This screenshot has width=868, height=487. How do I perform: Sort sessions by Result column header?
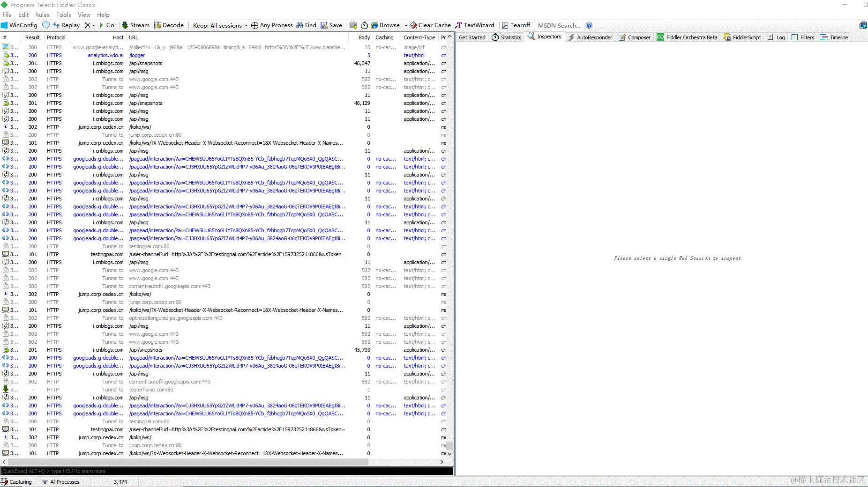[32, 37]
